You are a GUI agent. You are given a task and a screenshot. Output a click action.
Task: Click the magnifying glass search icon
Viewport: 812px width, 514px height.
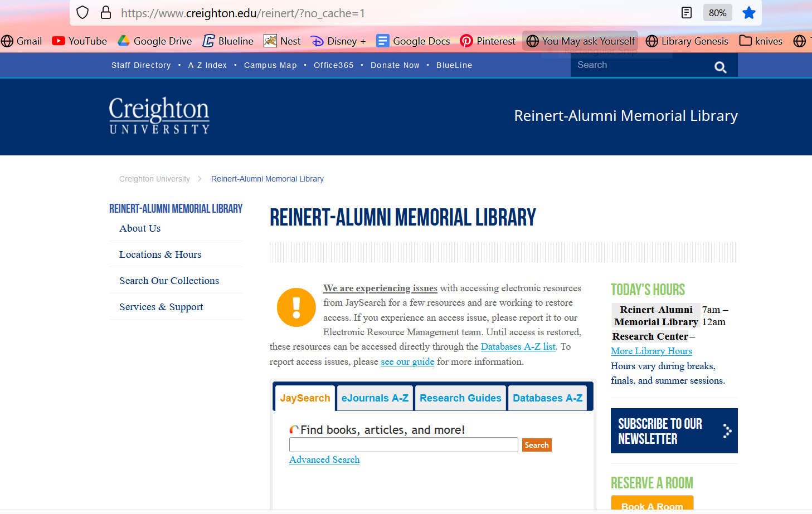tap(721, 67)
